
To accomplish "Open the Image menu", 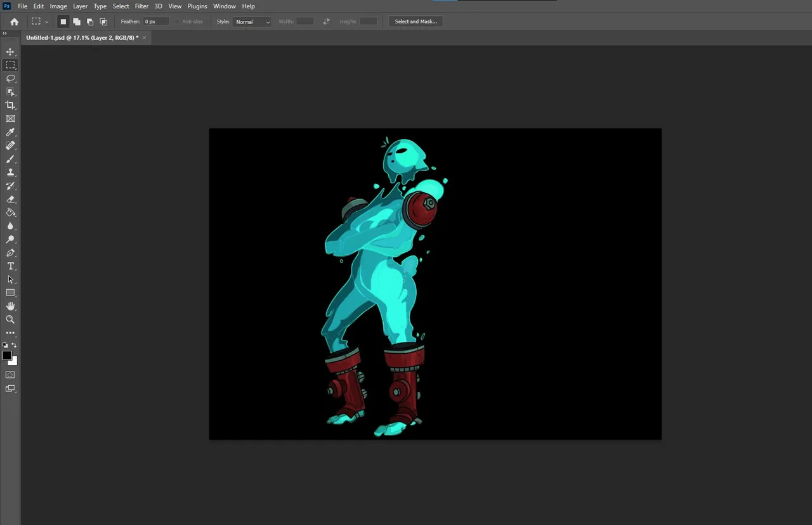I will pyautogui.click(x=58, y=6).
